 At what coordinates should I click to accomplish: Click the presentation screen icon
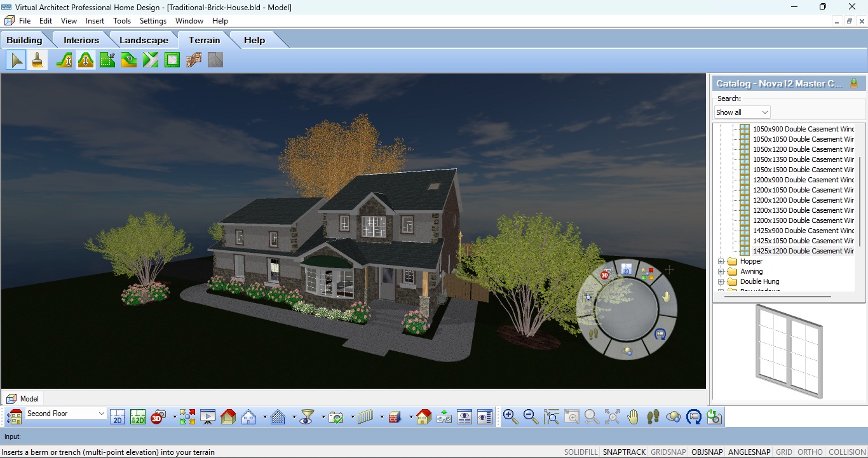(x=208, y=417)
